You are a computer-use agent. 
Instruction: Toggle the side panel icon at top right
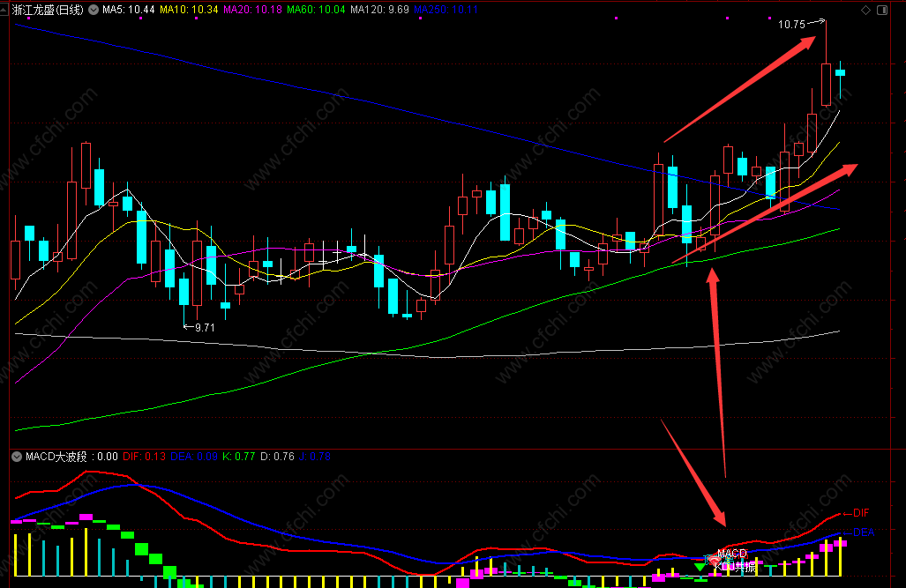[882, 10]
